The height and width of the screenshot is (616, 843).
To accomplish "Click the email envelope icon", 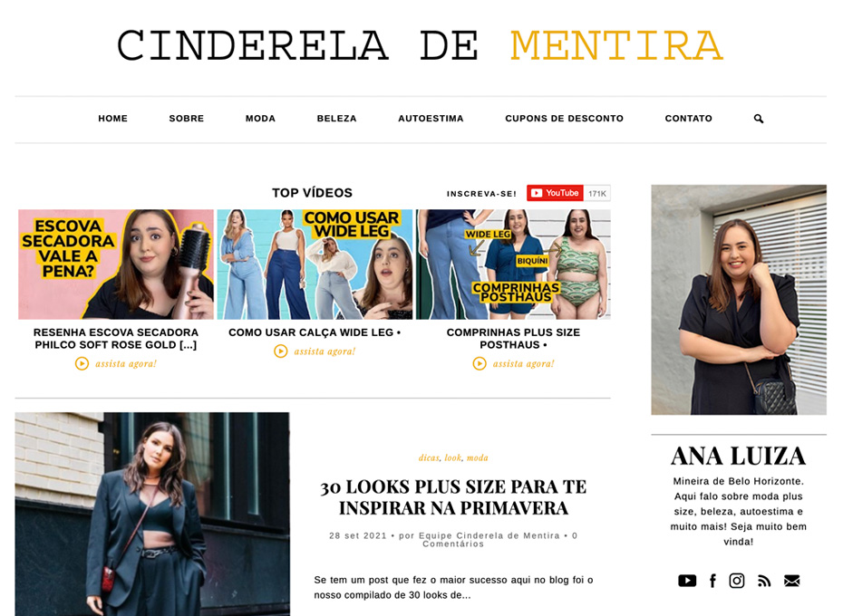I will (792, 581).
